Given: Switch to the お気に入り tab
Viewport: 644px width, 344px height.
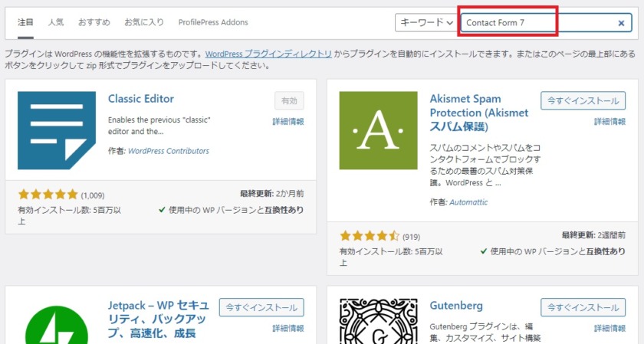Looking at the screenshot, I should click(144, 22).
